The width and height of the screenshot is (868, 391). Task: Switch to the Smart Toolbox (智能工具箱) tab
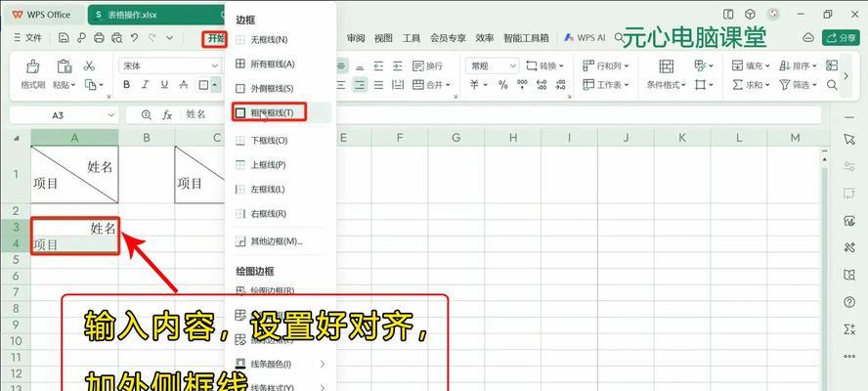[x=526, y=38]
